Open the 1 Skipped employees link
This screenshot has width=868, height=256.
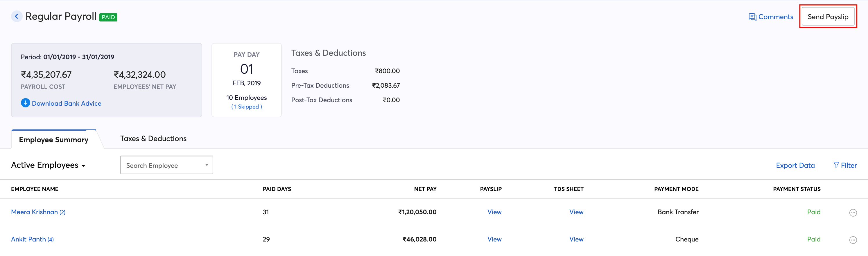pyautogui.click(x=246, y=107)
